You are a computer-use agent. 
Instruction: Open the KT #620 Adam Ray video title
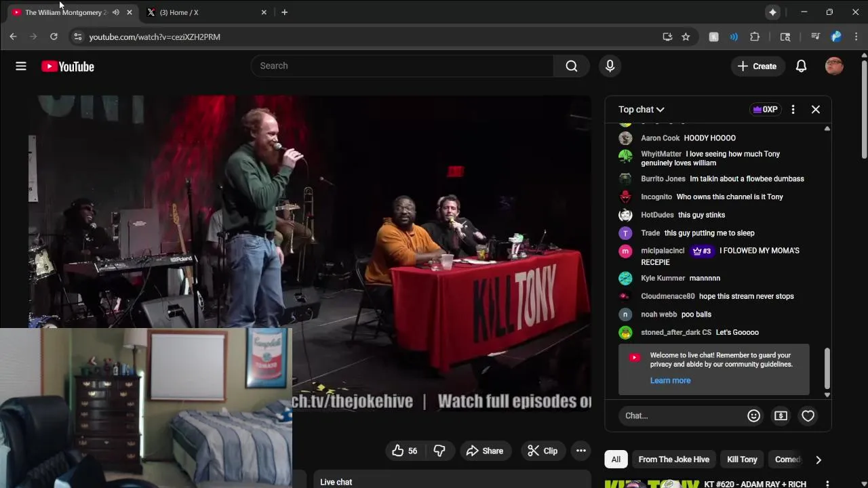tap(755, 484)
